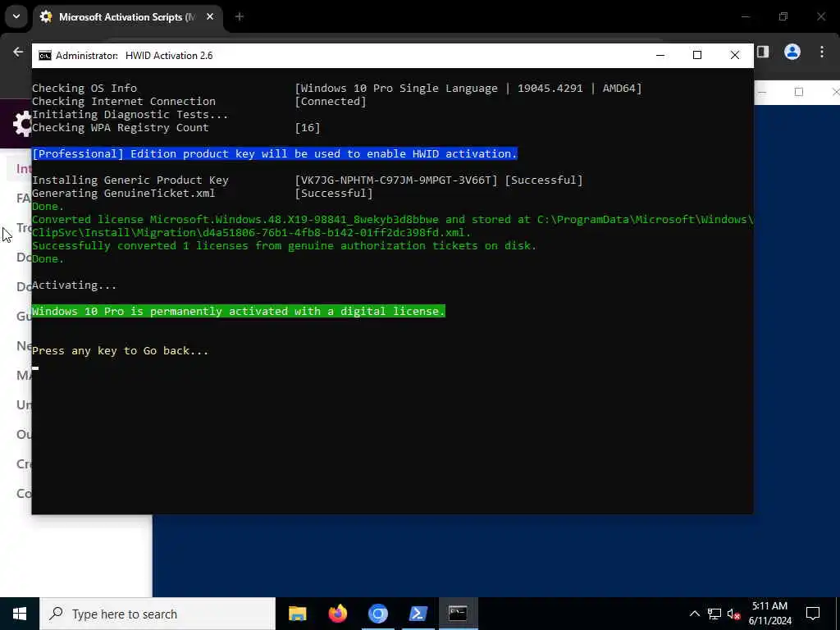Maximize the PowerShell window behind
The height and width of the screenshot is (630, 840).
[799, 92]
